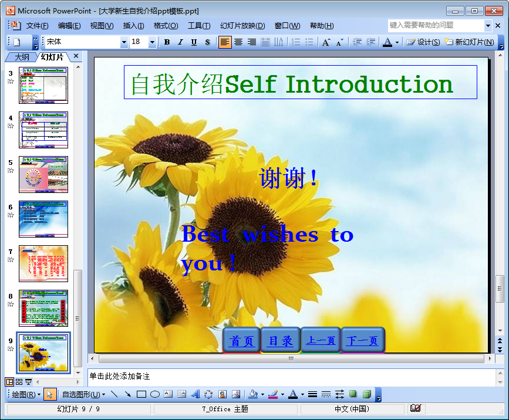The width and height of the screenshot is (509, 420).
Task: Open the 插入 Insert menu
Action: pyautogui.click(x=133, y=26)
